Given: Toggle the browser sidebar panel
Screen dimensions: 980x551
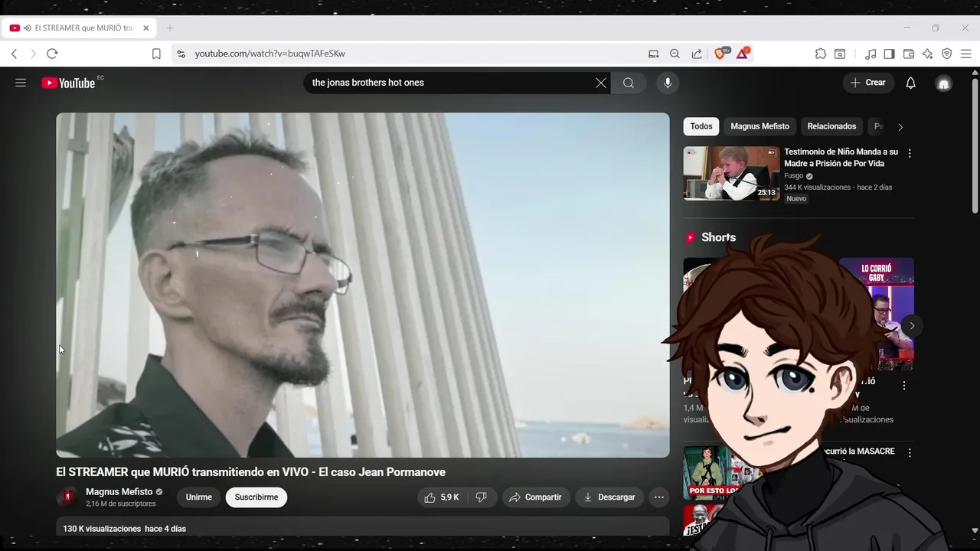Looking at the screenshot, I should pyautogui.click(x=889, y=54).
